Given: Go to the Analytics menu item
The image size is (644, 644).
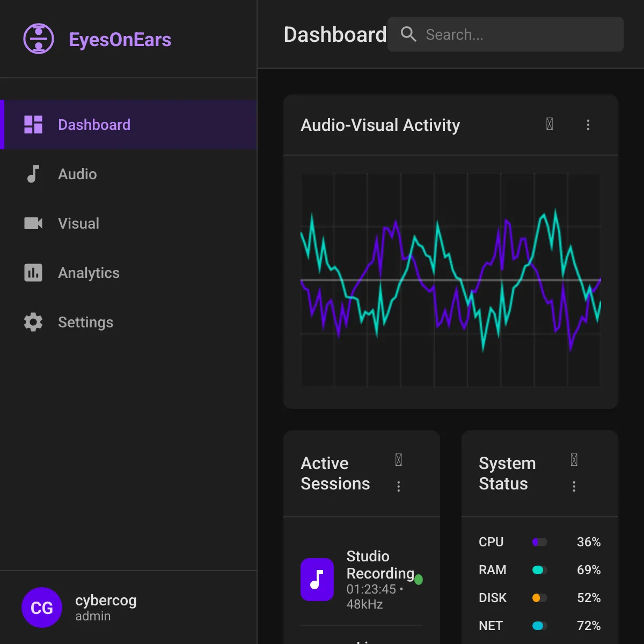Looking at the screenshot, I should click(129, 273).
